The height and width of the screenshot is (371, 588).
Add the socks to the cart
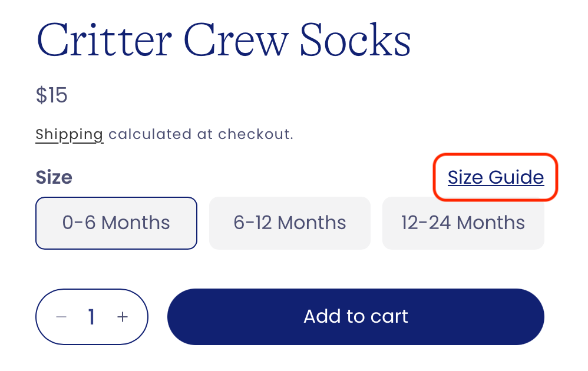355,317
